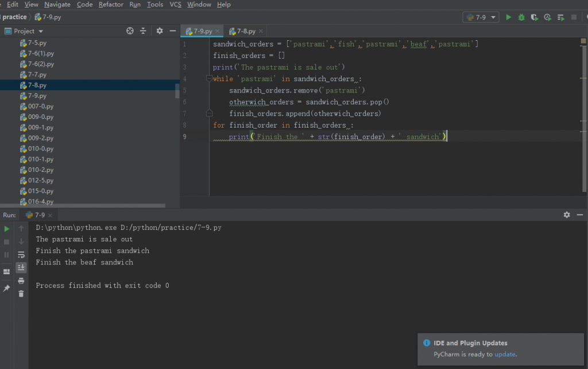Click the project tree vertical scrollbar

[177, 90]
